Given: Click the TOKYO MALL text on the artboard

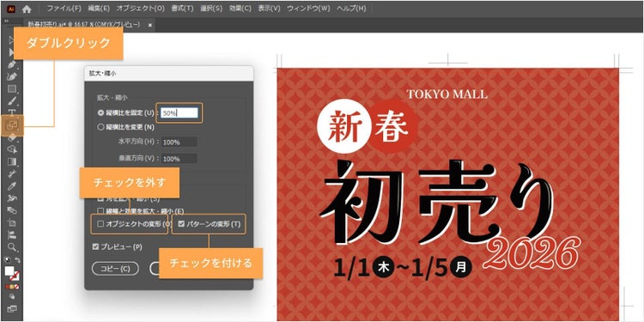Looking at the screenshot, I should [447, 94].
